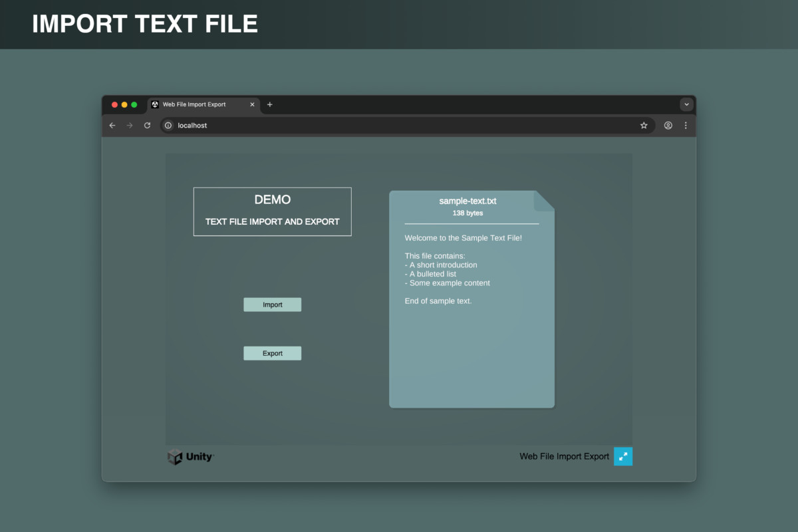798x532 pixels.
Task: Toggle the bookmark star for localhost
Action: tap(643, 125)
